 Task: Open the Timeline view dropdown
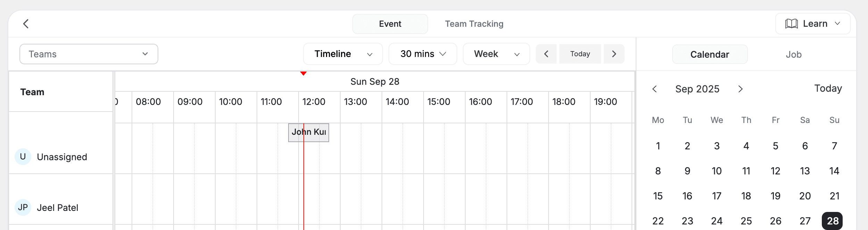pyautogui.click(x=342, y=54)
